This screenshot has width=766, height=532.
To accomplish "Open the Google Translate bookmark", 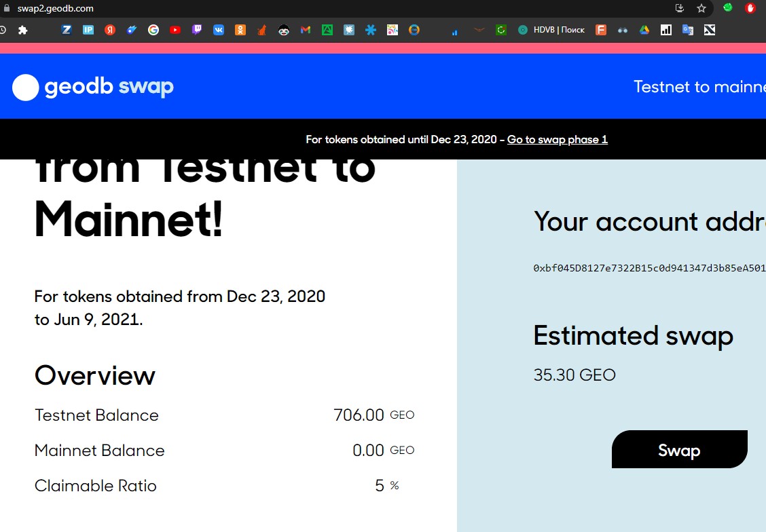I will click(688, 31).
